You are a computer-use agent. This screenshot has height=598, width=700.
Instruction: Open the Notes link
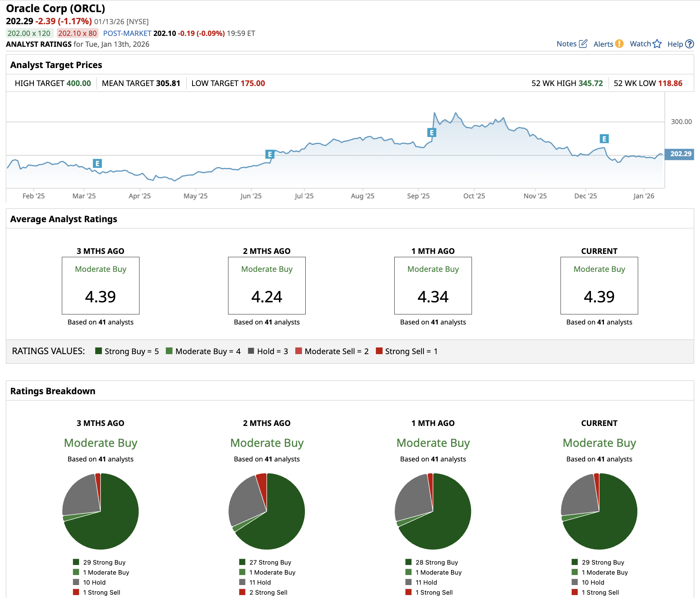pyautogui.click(x=566, y=44)
